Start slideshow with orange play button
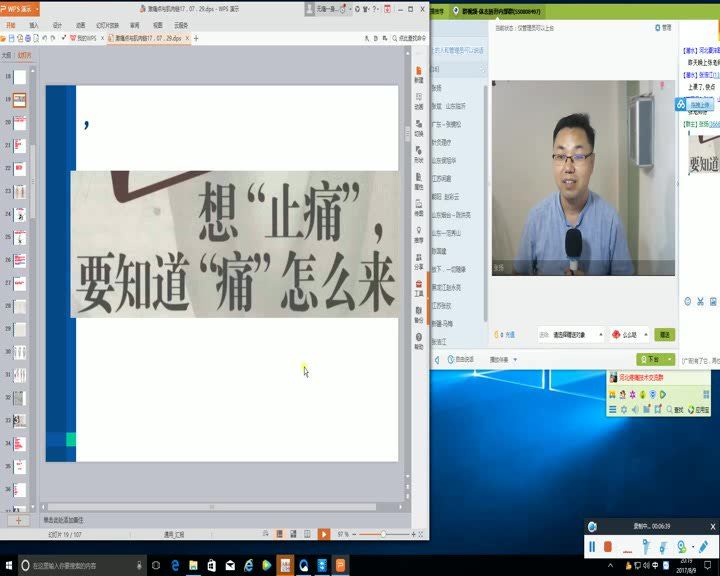 coord(324,534)
